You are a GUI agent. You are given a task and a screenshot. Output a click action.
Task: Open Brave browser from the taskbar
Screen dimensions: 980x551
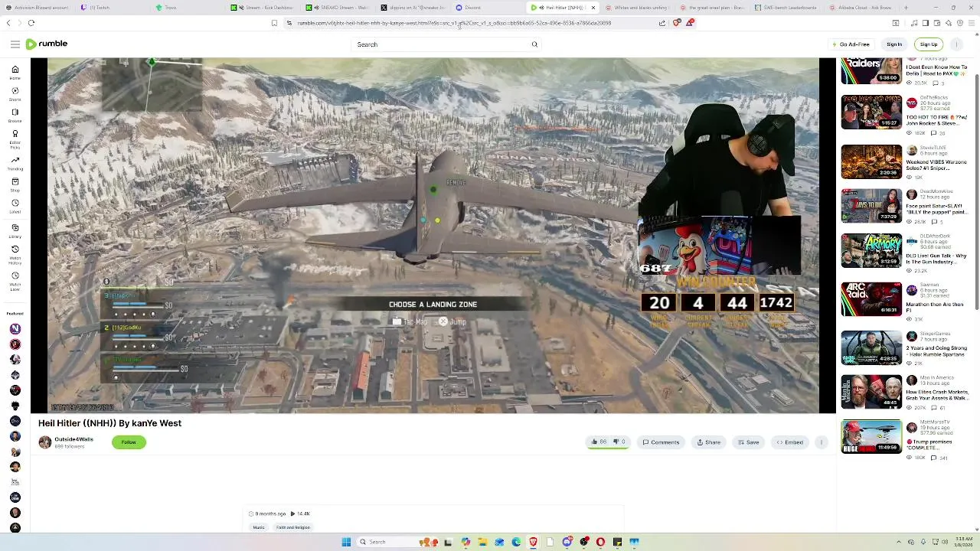coord(533,542)
